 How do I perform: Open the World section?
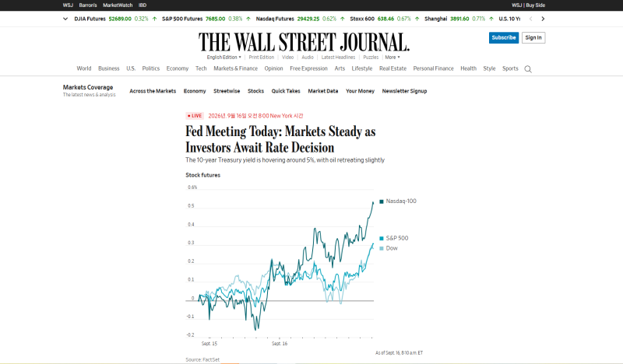(x=84, y=68)
